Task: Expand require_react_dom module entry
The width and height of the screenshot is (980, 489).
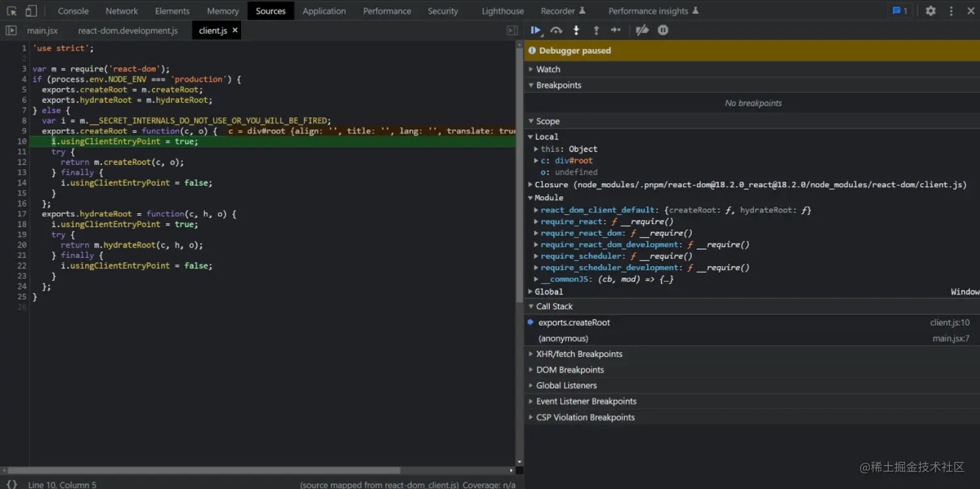Action: (x=613, y=233)
